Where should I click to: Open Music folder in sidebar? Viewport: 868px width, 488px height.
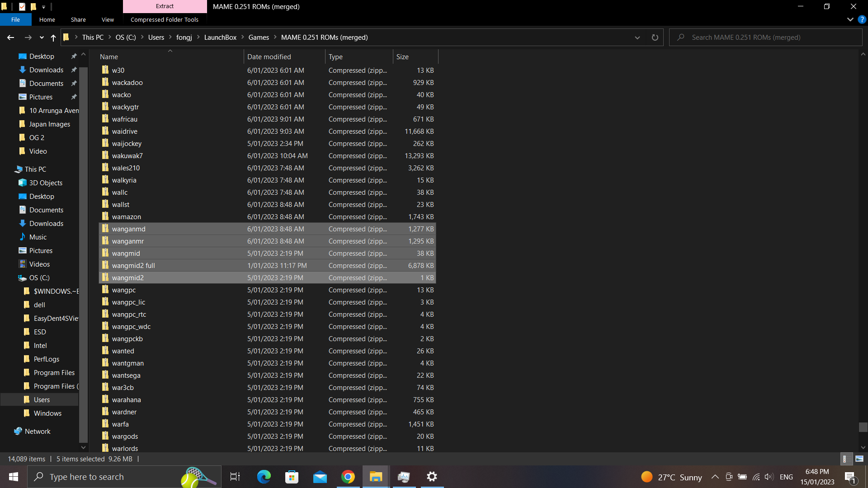pyautogui.click(x=38, y=237)
